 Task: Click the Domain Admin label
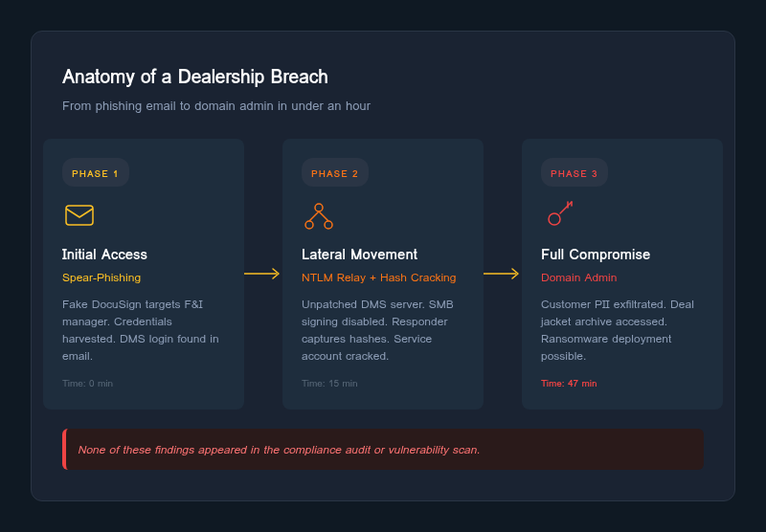(579, 277)
